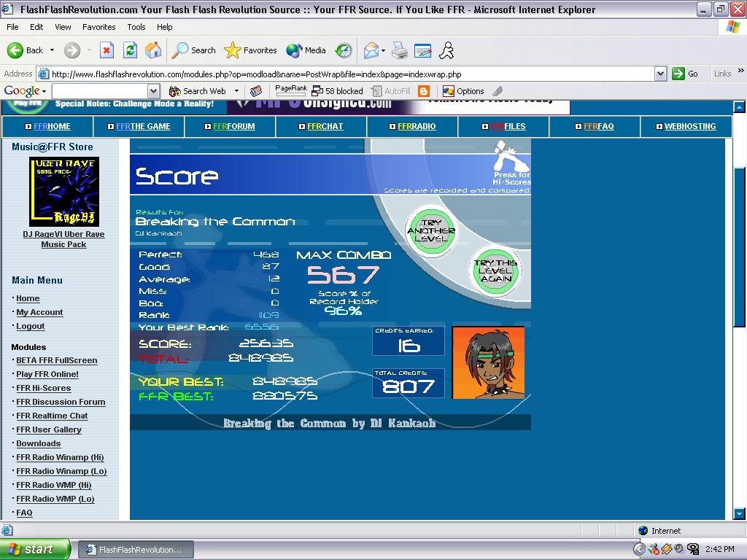Click the Try Another Level button
This screenshot has height=560, width=747.
click(x=431, y=230)
